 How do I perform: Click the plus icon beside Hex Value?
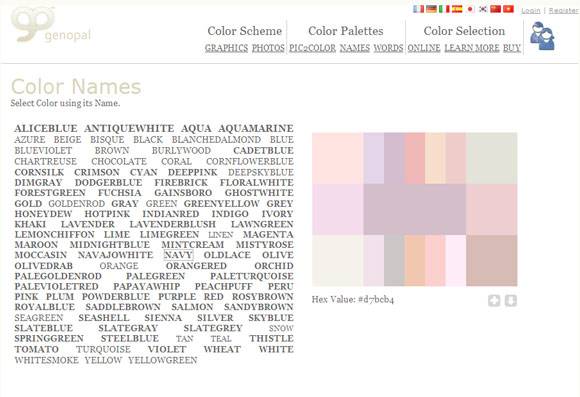coord(494,300)
